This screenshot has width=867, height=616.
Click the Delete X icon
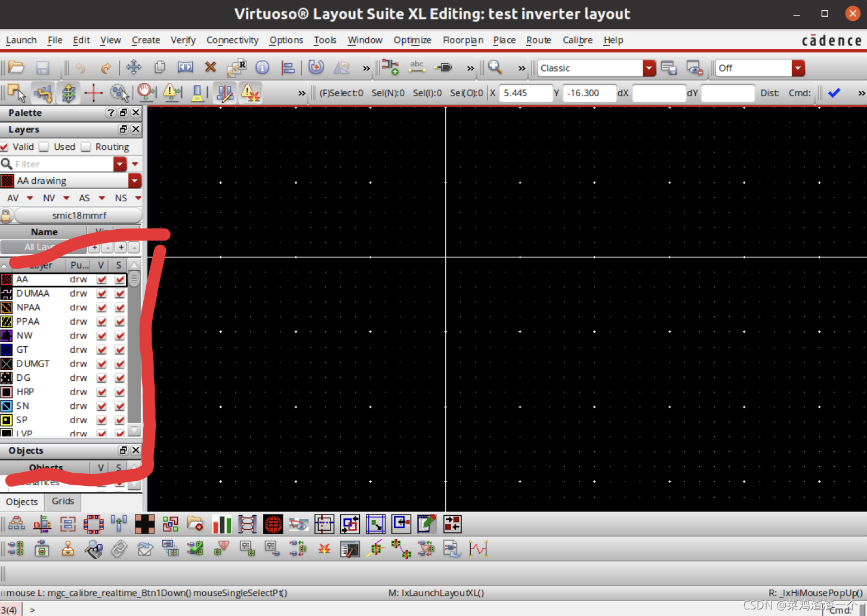pyautogui.click(x=211, y=67)
